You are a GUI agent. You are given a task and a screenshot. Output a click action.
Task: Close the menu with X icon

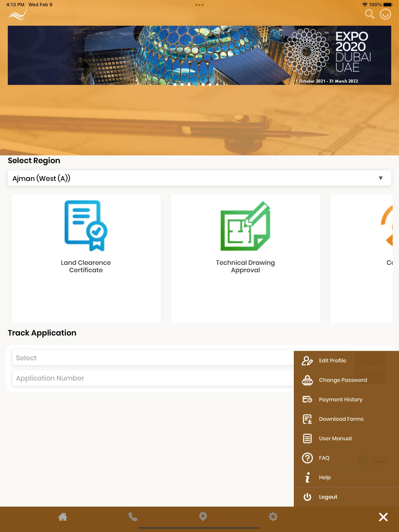pyautogui.click(x=383, y=517)
